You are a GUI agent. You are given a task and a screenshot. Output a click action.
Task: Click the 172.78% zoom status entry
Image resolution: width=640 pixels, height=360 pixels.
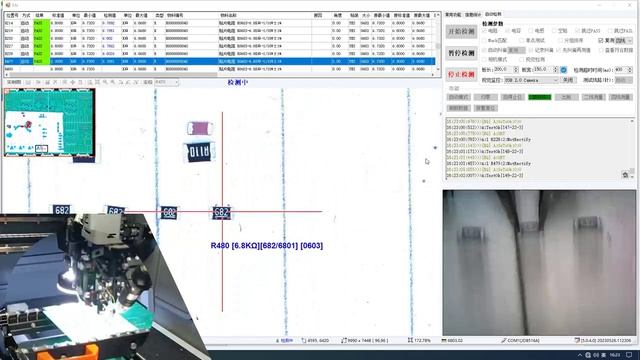tap(419, 340)
